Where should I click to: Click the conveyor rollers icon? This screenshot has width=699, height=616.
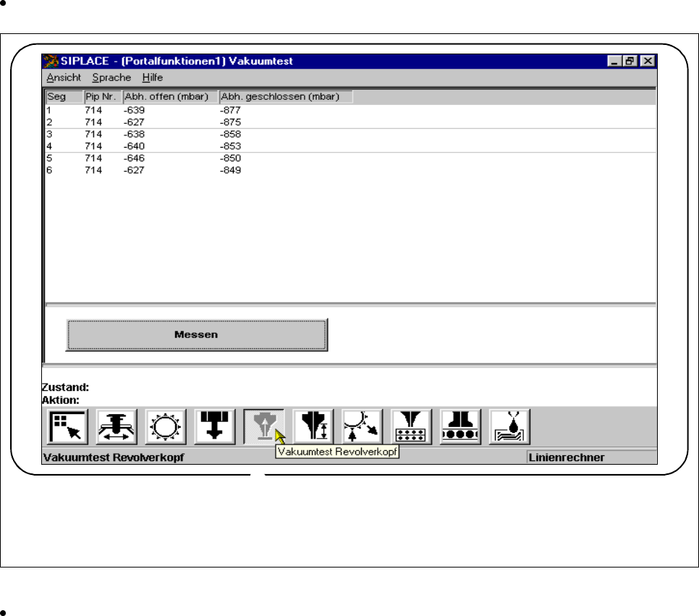(461, 426)
